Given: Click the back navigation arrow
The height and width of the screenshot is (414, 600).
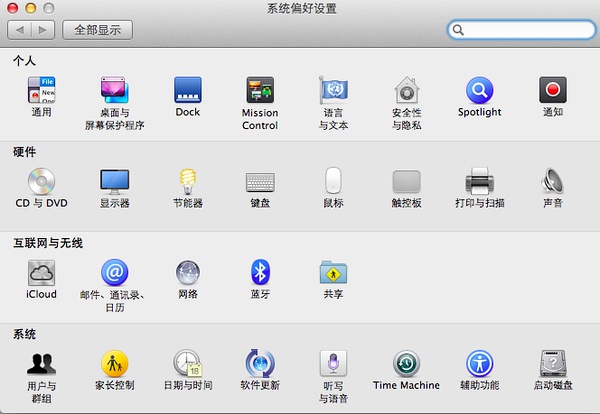Looking at the screenshot, I should pyautogui.click(x=21, y=30).
